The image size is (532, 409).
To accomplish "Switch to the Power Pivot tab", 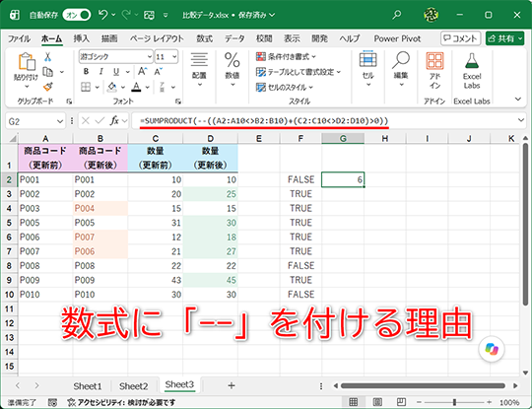I will coord(397,38).
